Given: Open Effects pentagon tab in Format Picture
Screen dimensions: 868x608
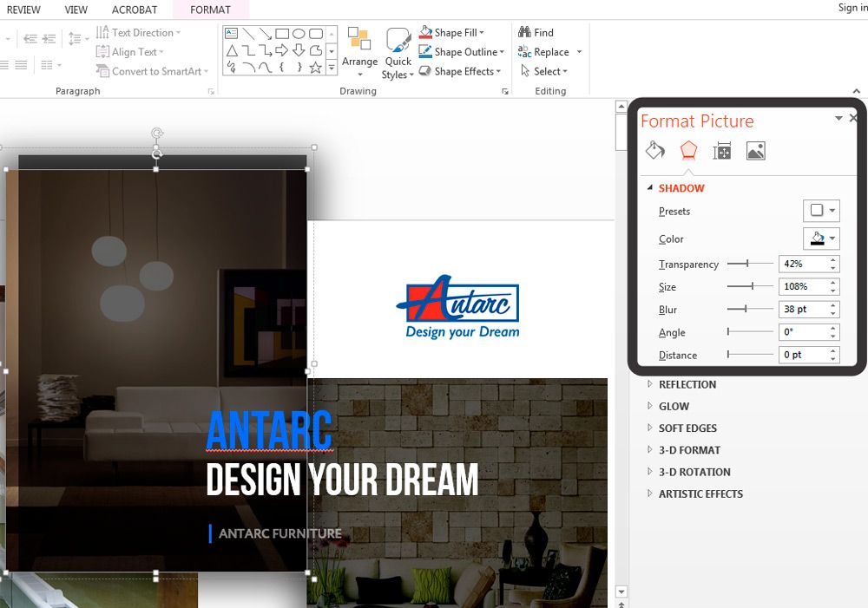Looking at the screenshot, I should click(688, 150).
